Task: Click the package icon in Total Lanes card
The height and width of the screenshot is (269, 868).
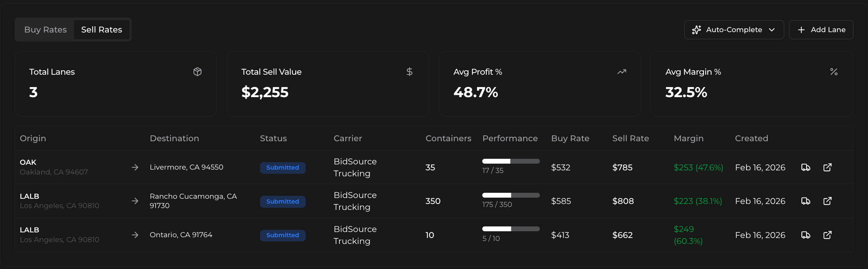Action: click(x=198, y=71)
